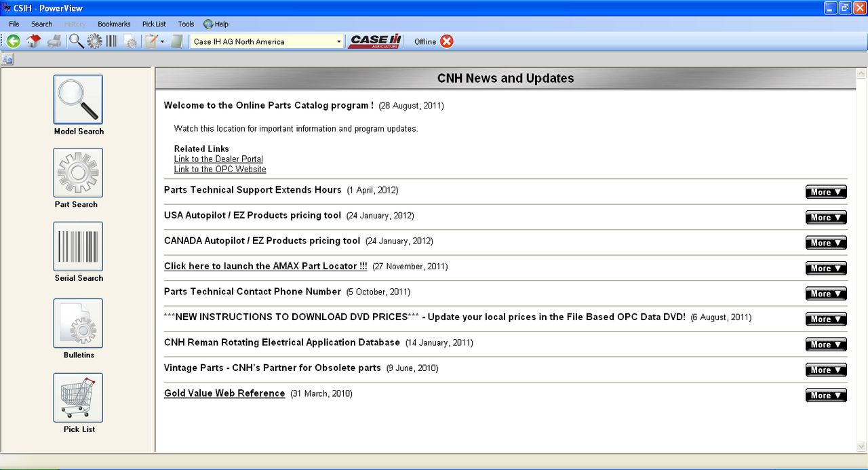The height and width of the screenshot is (470, 868).
Task: Open the Tools menu
Action: (186, 24)
